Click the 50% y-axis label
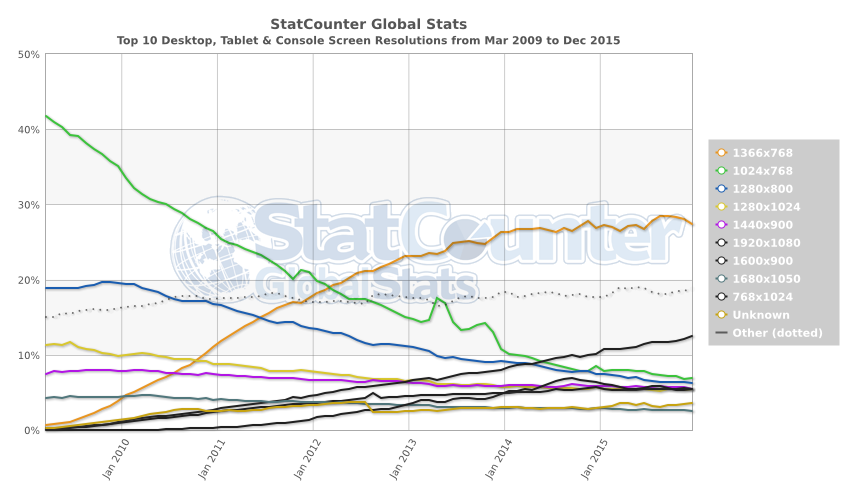The height and width of the screenshot is (500, 854). (28, 54)
